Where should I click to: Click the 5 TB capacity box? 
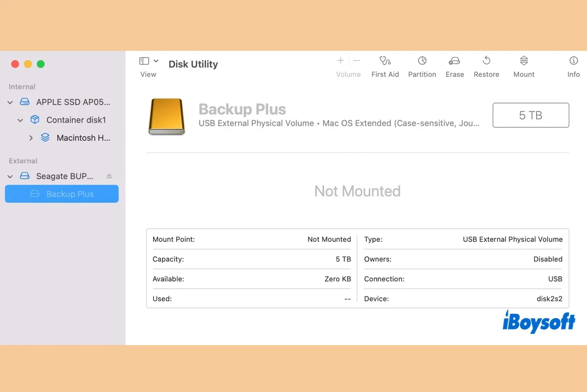click(x=531, y=115)
